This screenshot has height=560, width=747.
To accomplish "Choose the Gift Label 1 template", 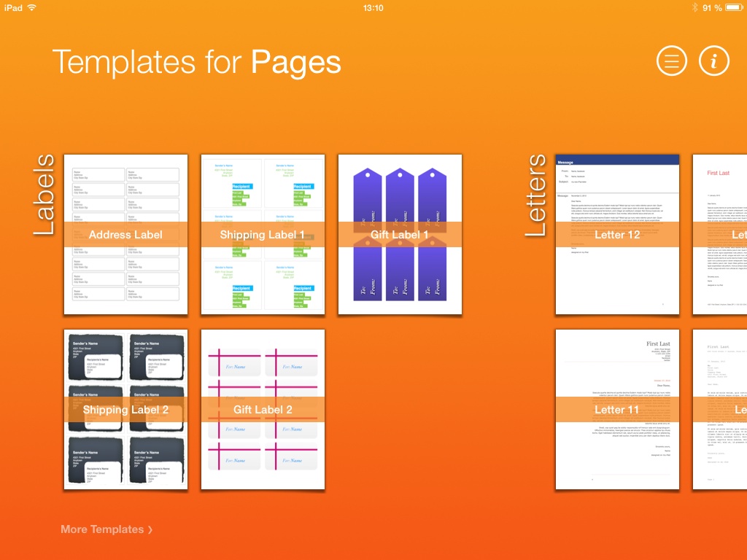I will [x=400, y=235].
